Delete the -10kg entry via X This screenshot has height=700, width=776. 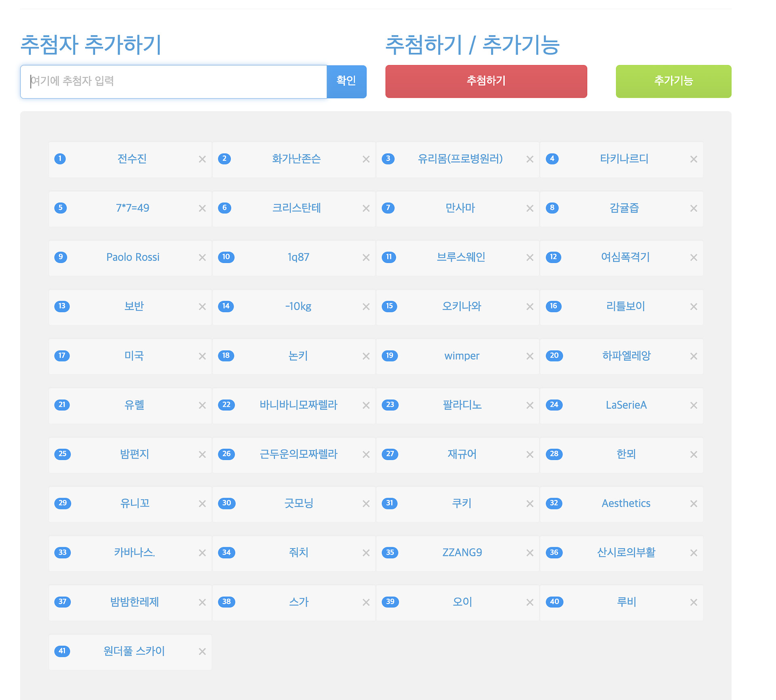[x=366, y=307]
